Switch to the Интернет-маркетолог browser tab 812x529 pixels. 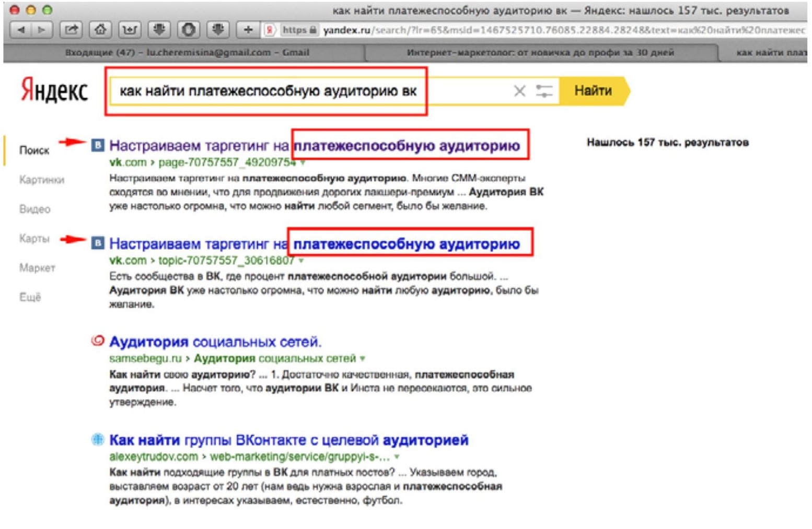tap(540, 52)
